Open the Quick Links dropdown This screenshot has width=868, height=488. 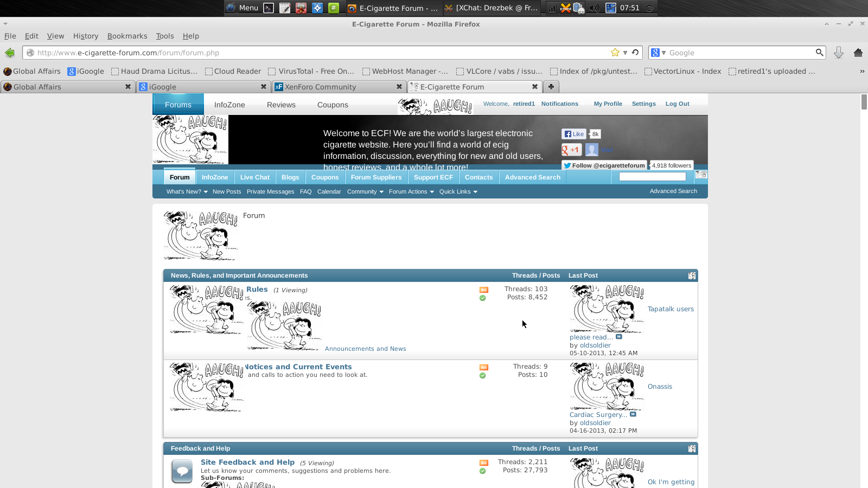[x=458, y=191]
